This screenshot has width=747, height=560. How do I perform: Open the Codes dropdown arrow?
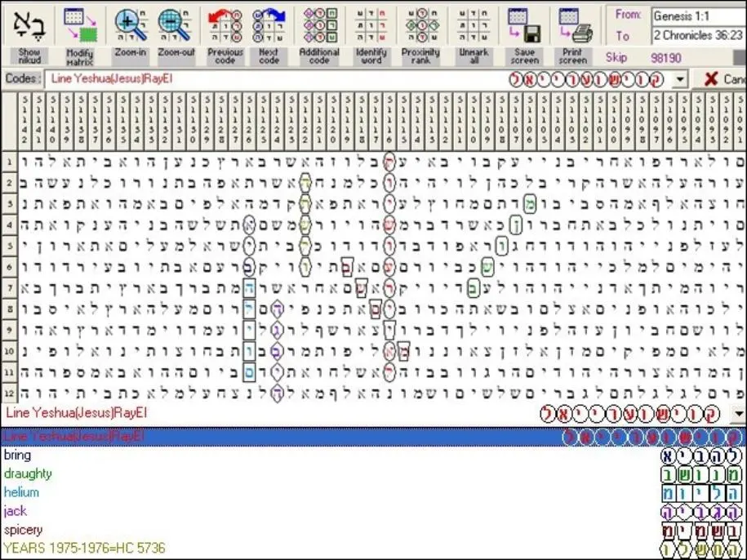[x=680, y=79]
